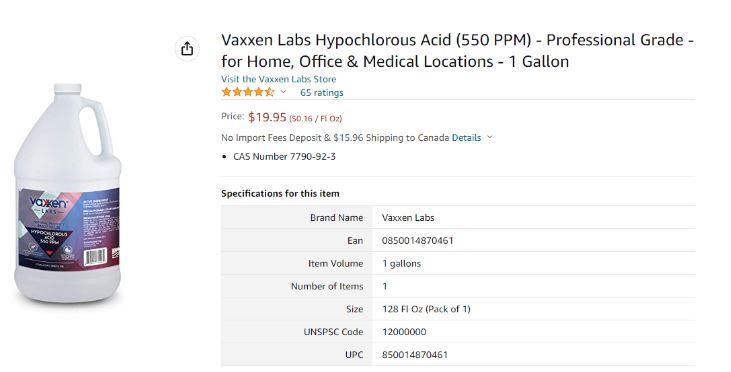Expand the chevron next to Details

(490, 138)
